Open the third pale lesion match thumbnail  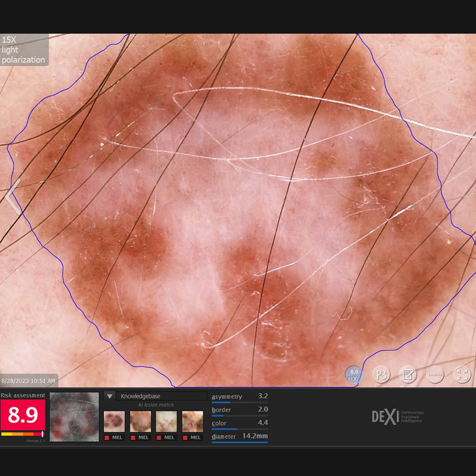point(166,421)
